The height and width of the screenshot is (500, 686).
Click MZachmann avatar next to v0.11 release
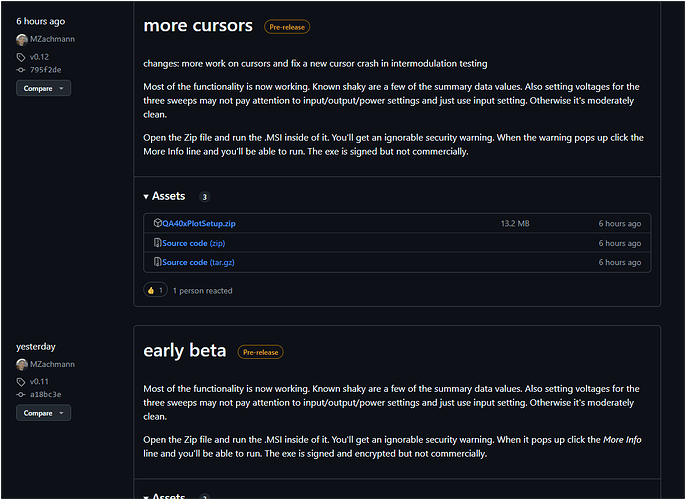(22, 364)
